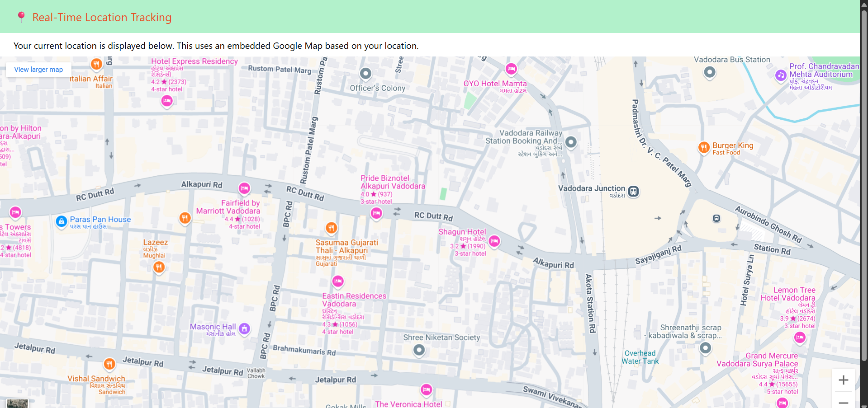Select the Masonic Hall pin
The image size is (868, 408).
245,329
